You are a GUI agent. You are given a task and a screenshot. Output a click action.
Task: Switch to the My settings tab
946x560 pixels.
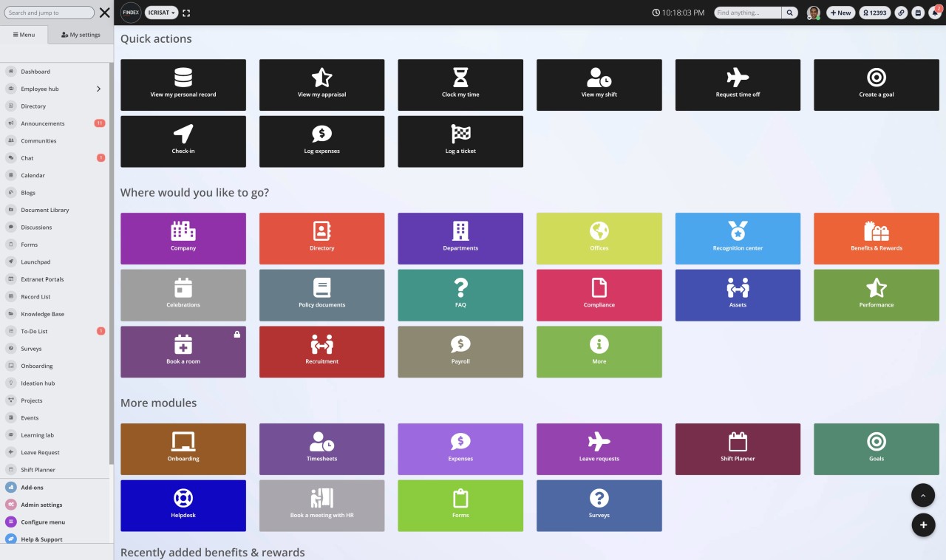80,34
